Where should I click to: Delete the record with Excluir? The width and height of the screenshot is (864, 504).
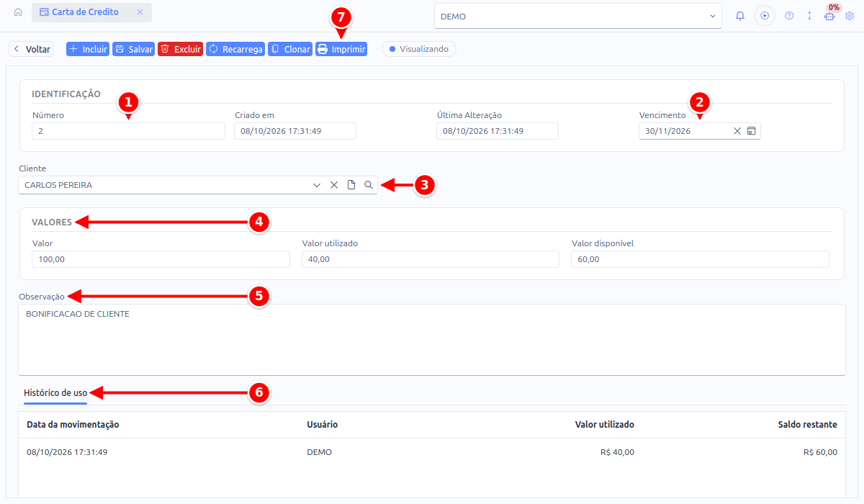tap(180, 50)
